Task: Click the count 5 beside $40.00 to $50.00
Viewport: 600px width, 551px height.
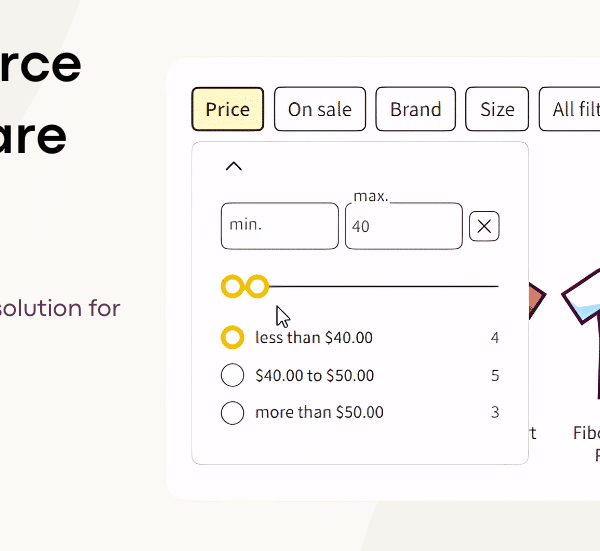Action: 494,376
